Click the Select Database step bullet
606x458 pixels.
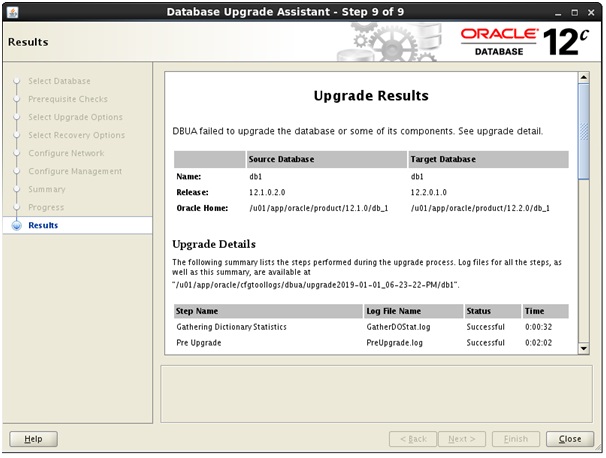point(16,82)
